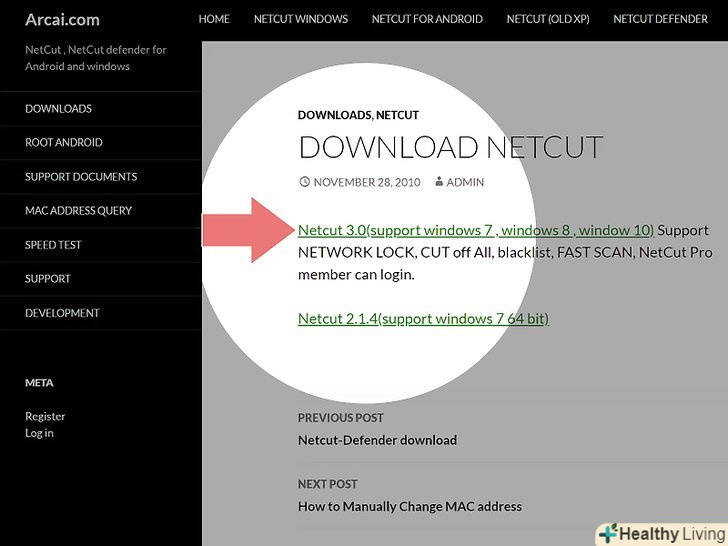Open previous post Netcut-Defender download
728x546 pixels.
(x=377, y=440)
